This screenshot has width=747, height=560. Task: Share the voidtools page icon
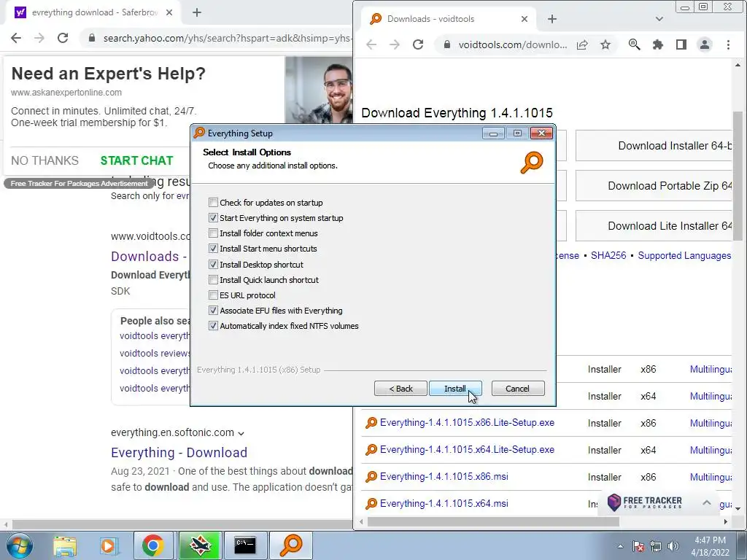point(582,44)
